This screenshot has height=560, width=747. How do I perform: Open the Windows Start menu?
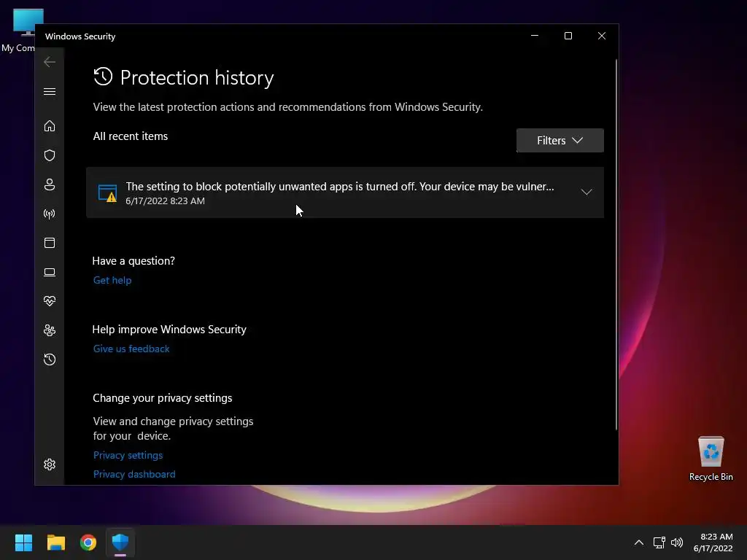point(24,542)
